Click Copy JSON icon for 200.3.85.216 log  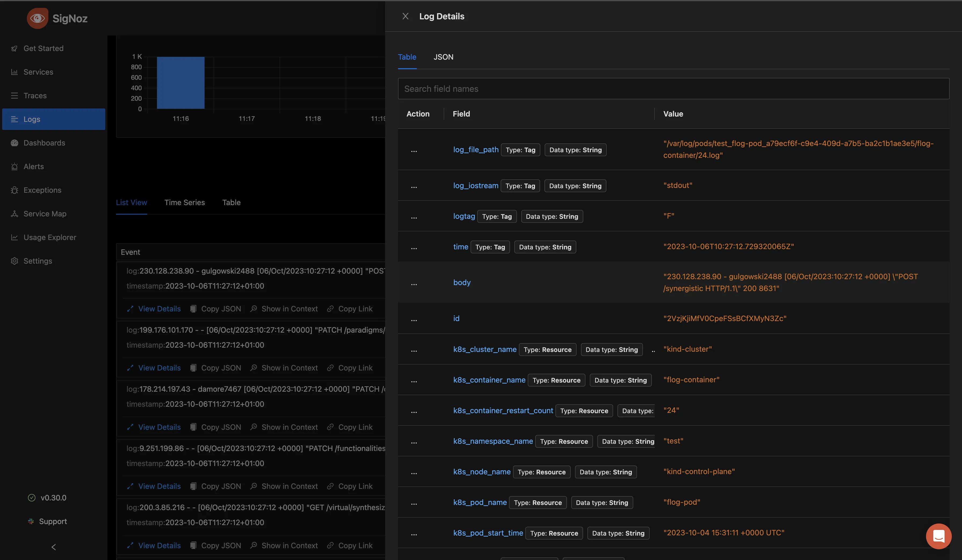[194, 546]
